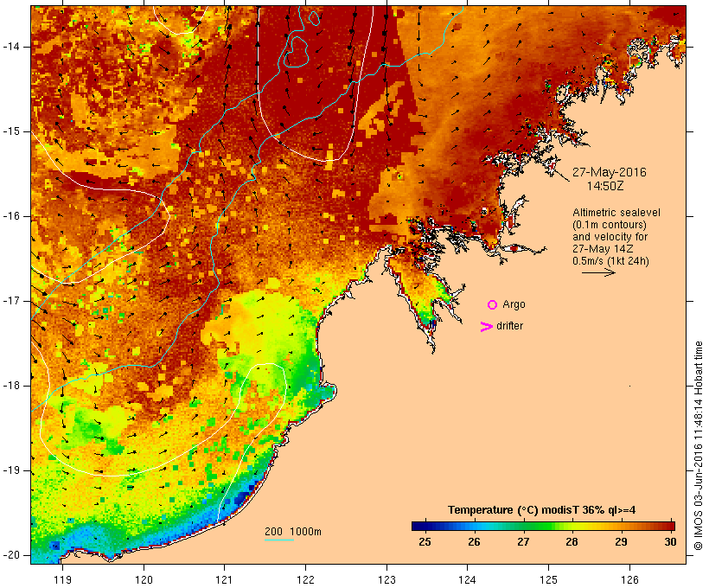Click the "Temperature (°C) modisT 36% ql>=4" title

541,510
